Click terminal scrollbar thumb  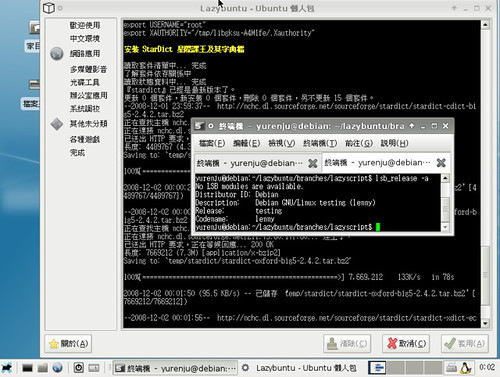tap(445, 209)
